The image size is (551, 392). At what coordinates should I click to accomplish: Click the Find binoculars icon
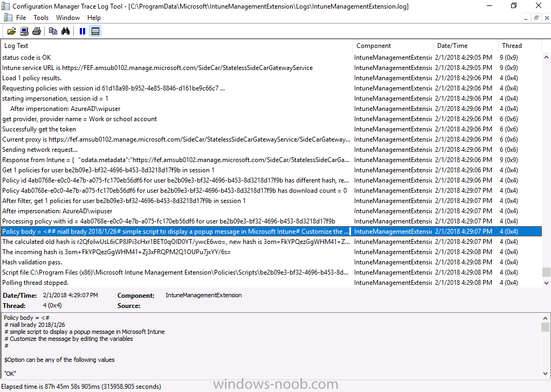[66, 31]
